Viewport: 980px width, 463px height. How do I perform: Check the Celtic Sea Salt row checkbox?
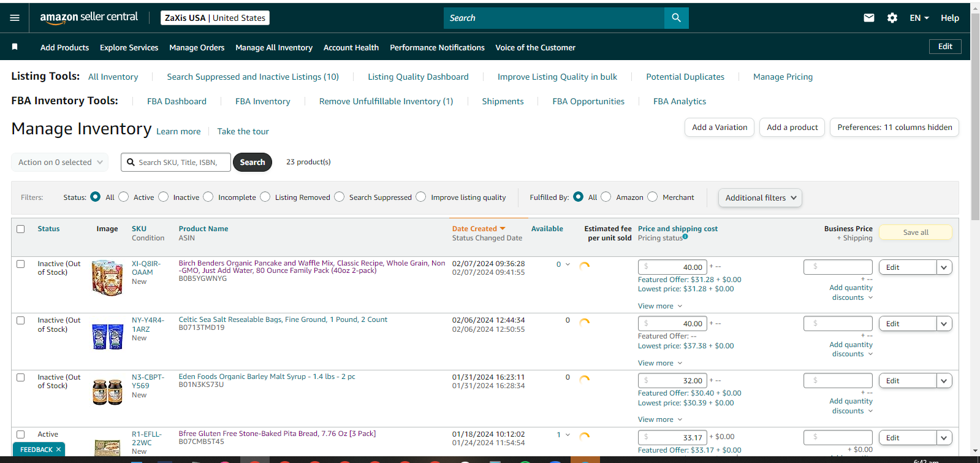[x=20, y=320]
